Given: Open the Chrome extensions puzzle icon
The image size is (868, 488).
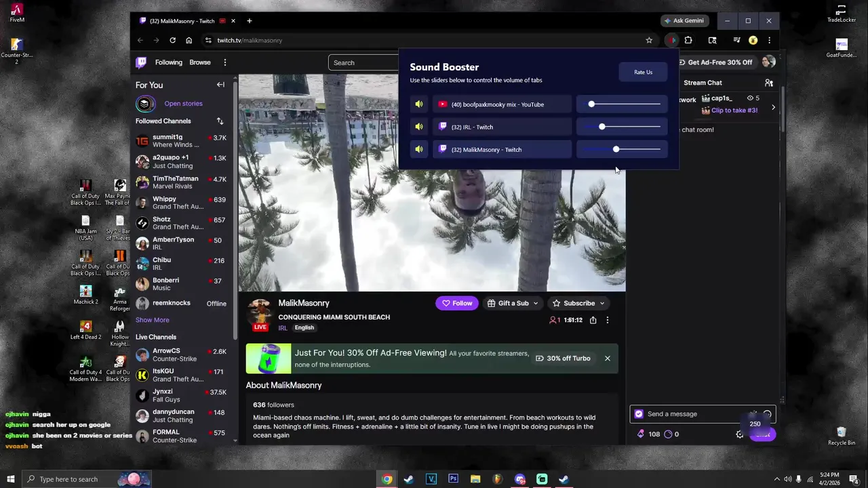Looking at the screenshot, I should click(x=688, y=40).
